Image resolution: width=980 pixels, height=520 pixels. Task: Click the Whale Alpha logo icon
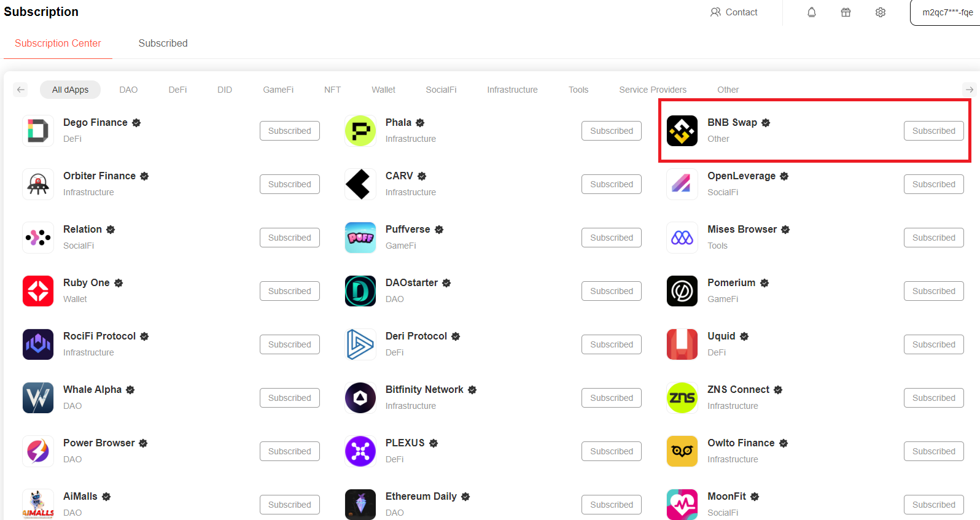click(38, 398)
